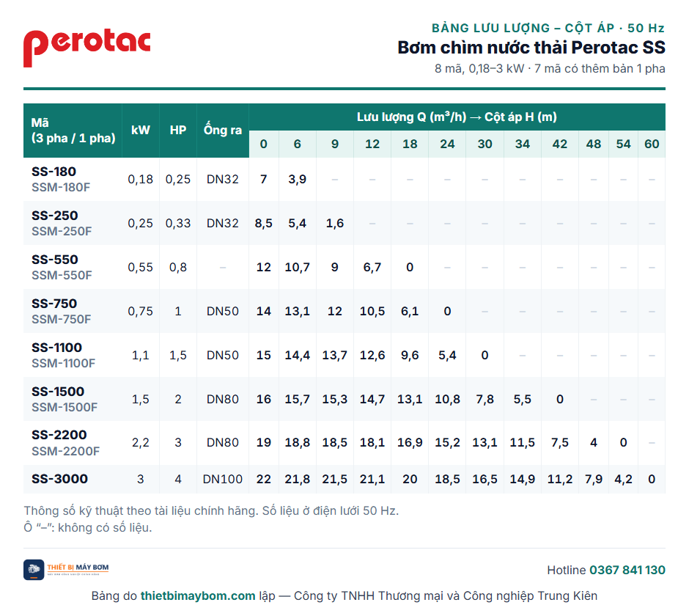The width and height of the screenshot is (689, 616).
Task: Click the Thiết Bị Máy Bơm logo icon
Action: 34,569
